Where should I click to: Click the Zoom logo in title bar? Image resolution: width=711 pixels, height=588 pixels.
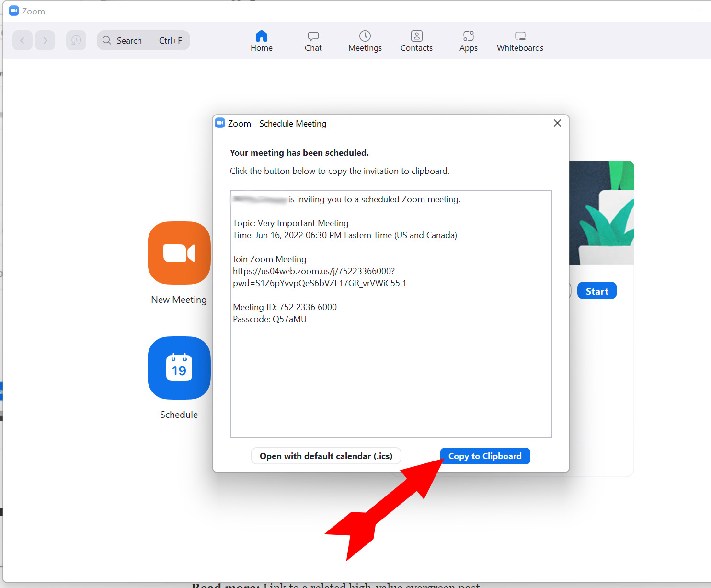pos(14,11)
